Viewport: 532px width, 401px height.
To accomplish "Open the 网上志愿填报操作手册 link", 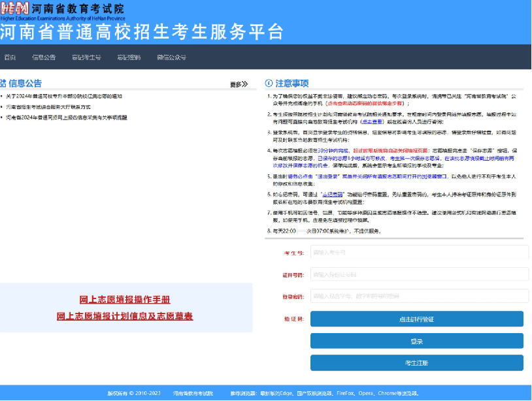I will (125, 300).
